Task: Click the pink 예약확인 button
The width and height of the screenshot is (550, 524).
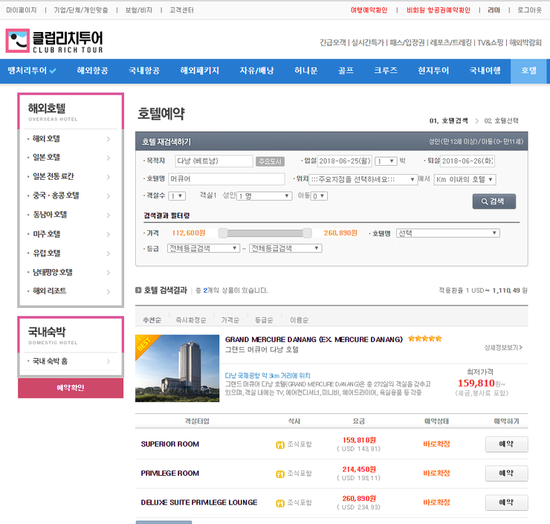Action: tap(71, 388)
